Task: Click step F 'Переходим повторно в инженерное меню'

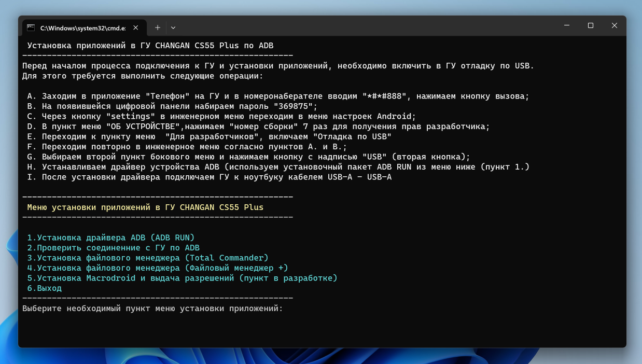Action: tap(187, 147)
